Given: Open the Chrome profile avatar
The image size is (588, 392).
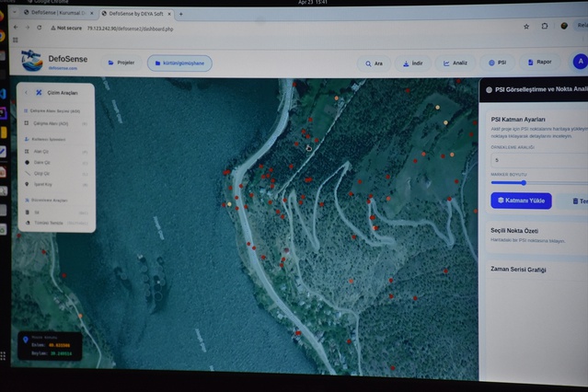Looking at the screenshot, I should [x=564, y=26].
